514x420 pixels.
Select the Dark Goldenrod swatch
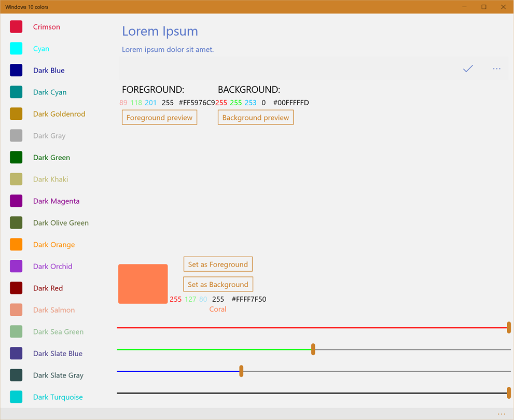tap(16, 114)
